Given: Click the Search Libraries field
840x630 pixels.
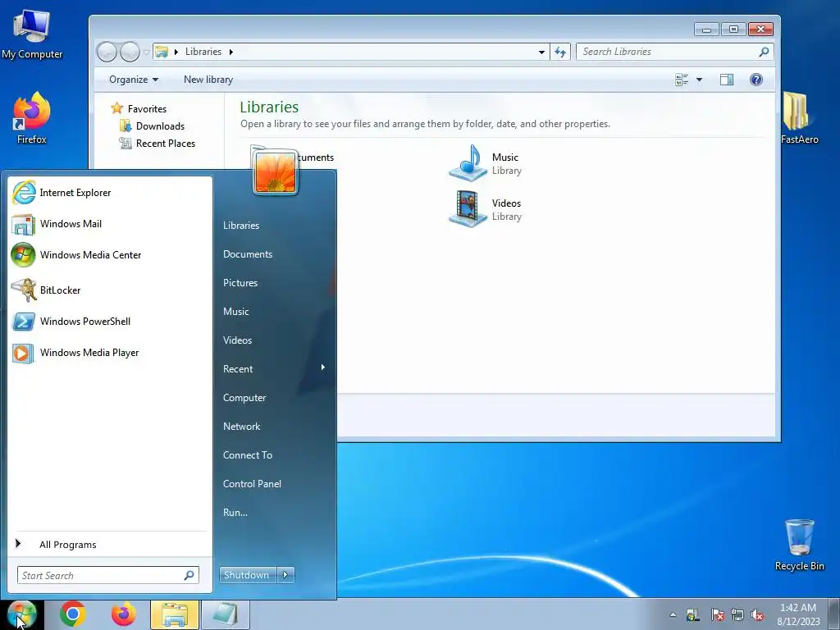Looking at the screenshot, I should coord(674,52).
